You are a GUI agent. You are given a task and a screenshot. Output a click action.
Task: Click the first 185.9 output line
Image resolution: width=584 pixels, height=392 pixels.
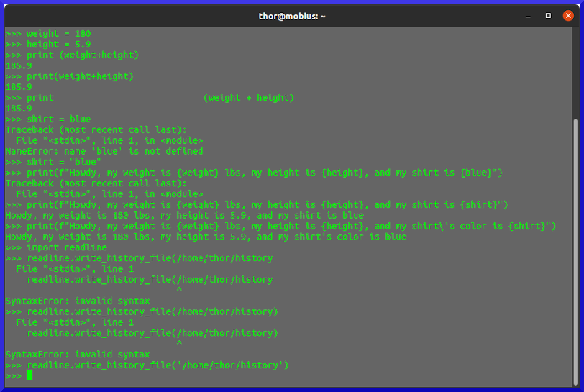pyautogui.click(x=19, y=65)
